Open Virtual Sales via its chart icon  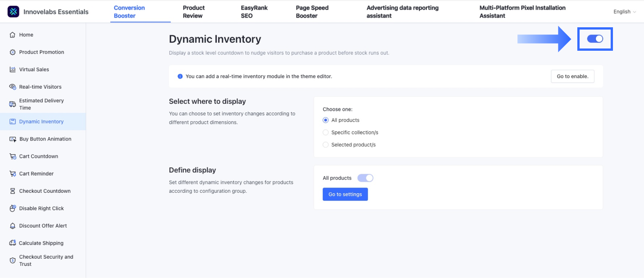13,70
